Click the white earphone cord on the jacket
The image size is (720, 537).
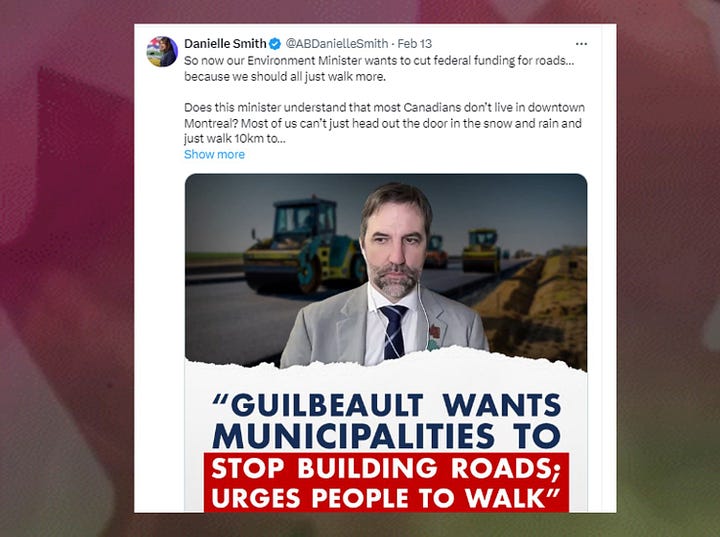coord(424,319)
